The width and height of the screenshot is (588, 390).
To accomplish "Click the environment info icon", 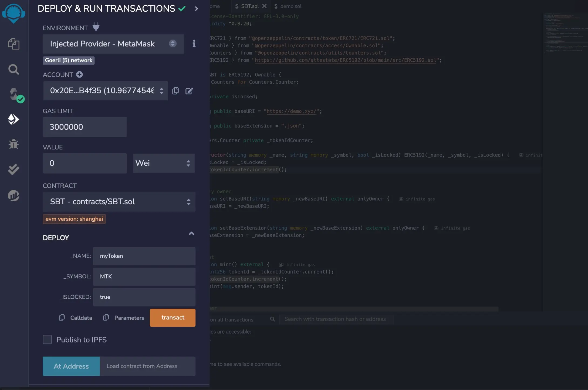I will tap(194, 44).
